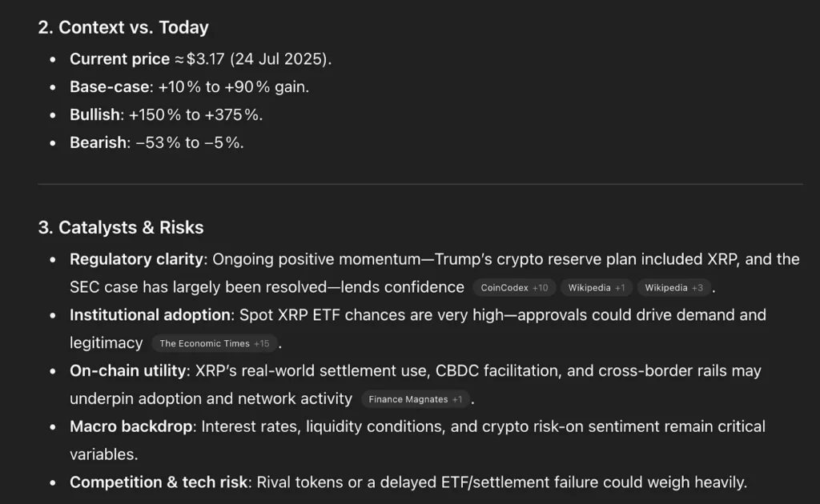Viewport: 820px width, 504px height.
Task: Click the "3. Catalysts & Risks" heading
Action: 121,227
